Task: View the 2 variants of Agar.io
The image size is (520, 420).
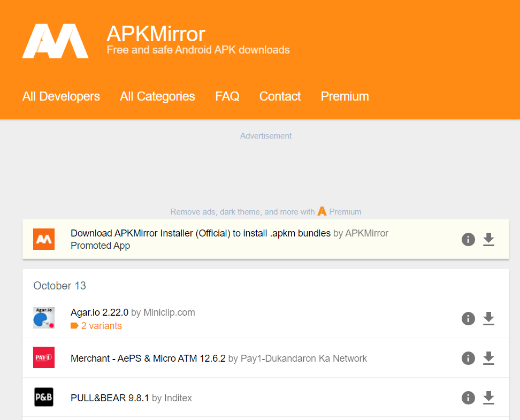Action: coord(102,326)
